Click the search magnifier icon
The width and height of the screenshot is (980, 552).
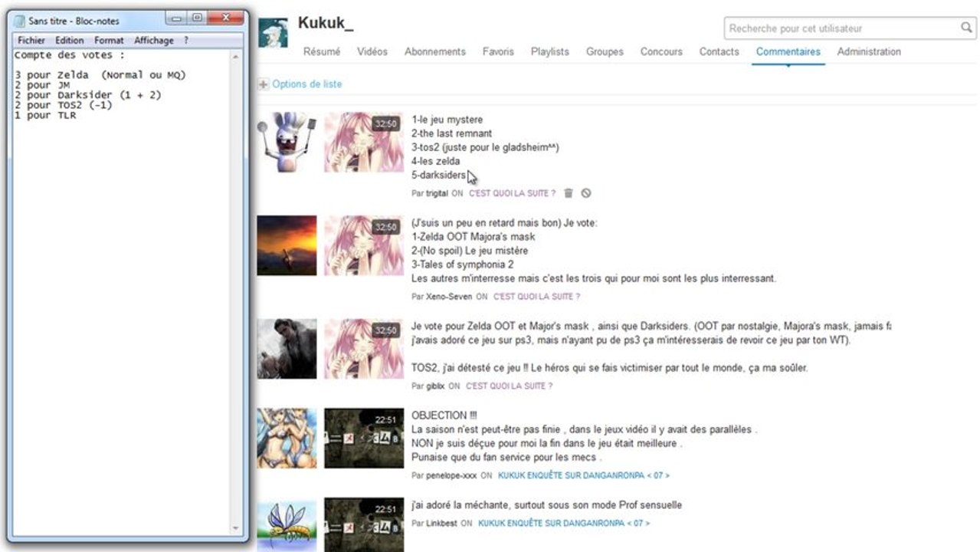967,28
